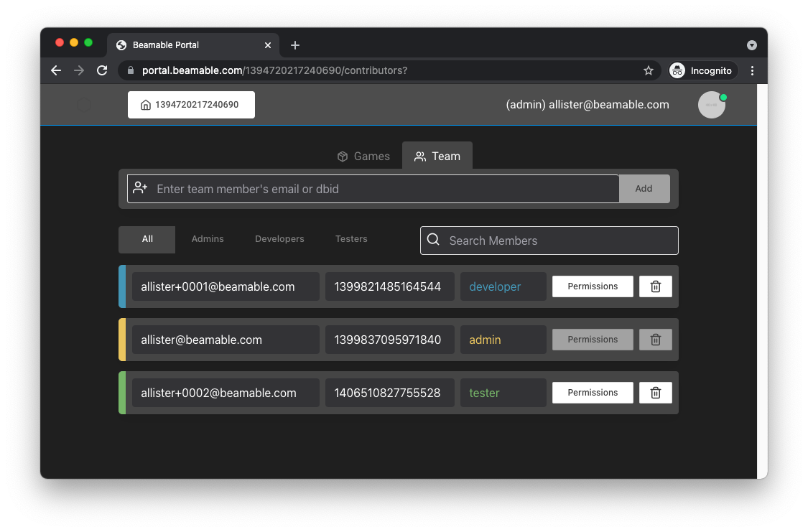
Task: Click the user avatar in the header
Action: [712, 105]
